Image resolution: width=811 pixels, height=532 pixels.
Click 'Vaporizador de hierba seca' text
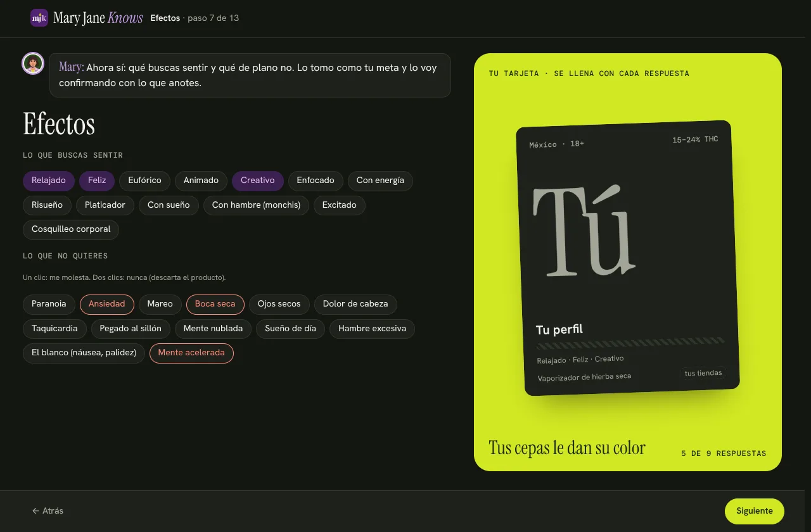coord(584,377)
